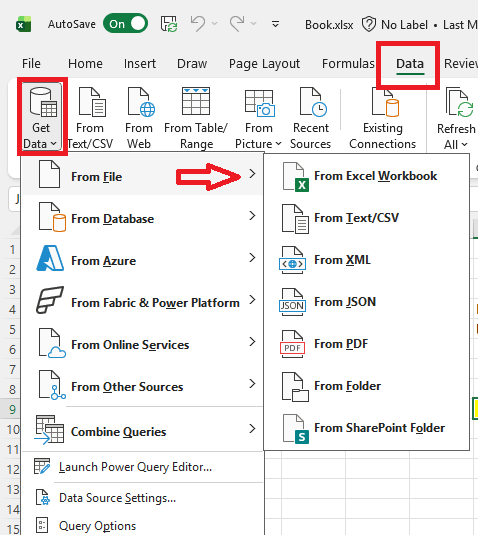Select From Excel Workbook in submenu
The width and height of the screenshot is (490, 535).
tap(367, 176)
